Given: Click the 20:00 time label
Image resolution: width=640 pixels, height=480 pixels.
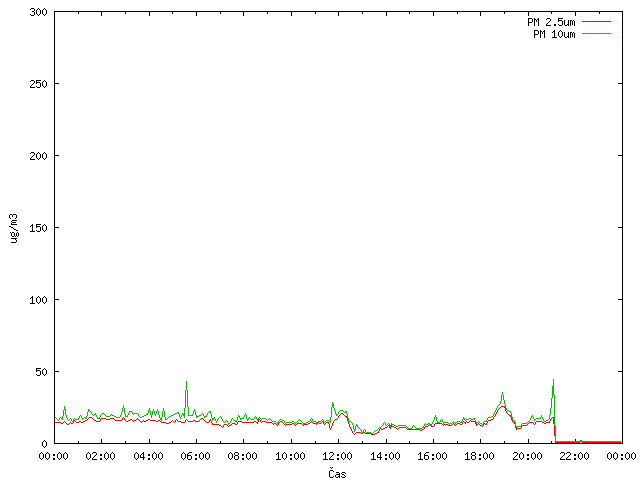Looking at the screenshot, I should tap(527, 456).
